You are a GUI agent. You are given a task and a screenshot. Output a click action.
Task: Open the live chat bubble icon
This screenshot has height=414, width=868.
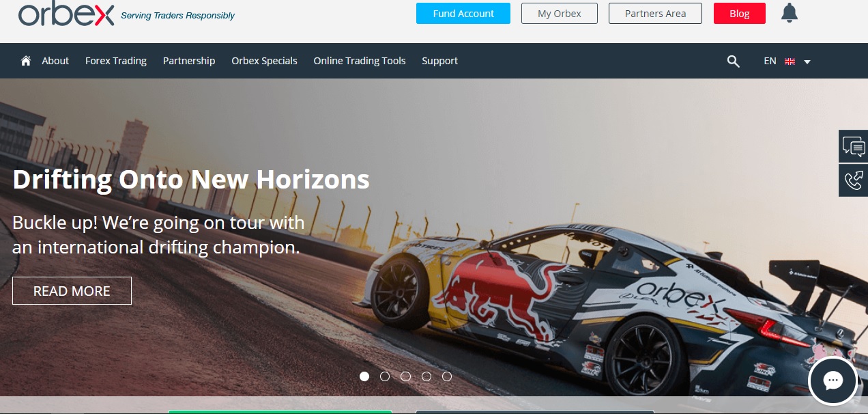pos(833,381)
